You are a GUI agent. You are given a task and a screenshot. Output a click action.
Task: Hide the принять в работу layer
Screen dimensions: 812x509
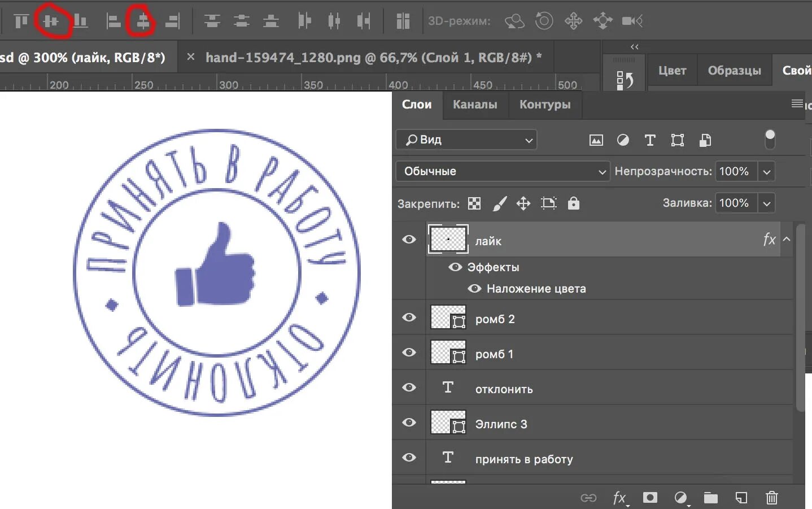(x=409, y=458)
